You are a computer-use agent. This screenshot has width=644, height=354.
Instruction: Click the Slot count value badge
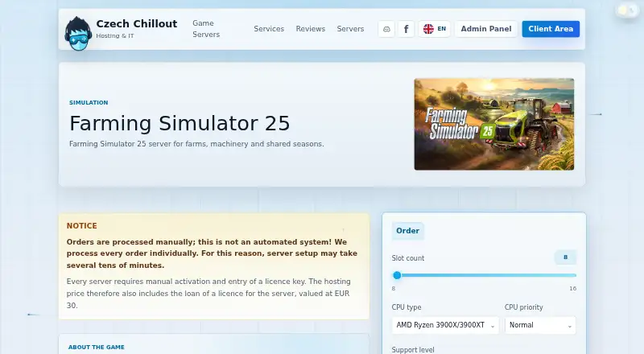pos(565,257)
